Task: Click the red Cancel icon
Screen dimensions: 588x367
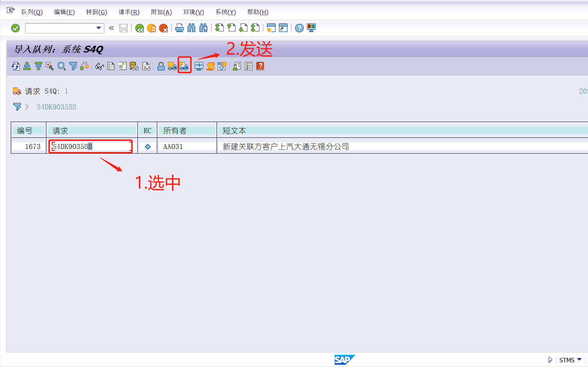Action: [x=164, y=28]
